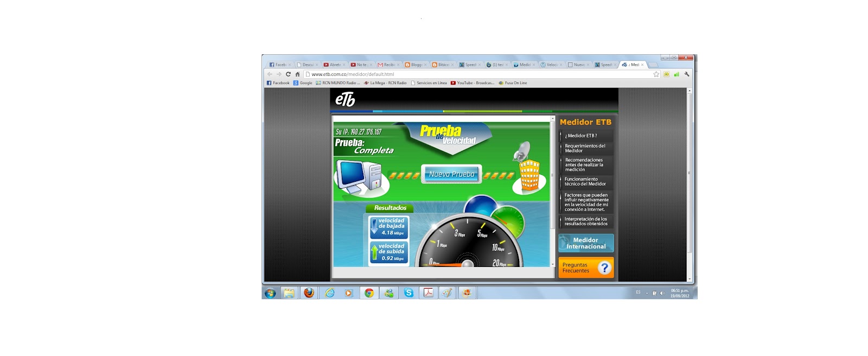
Task: Open Google bookmark in bookmarks bar
Action: [x=303, y=83]
